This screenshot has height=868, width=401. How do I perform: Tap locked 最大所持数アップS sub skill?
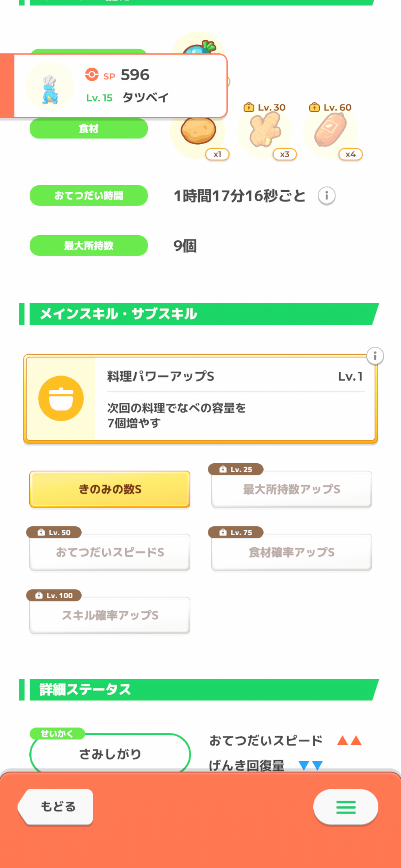[291, 489]
